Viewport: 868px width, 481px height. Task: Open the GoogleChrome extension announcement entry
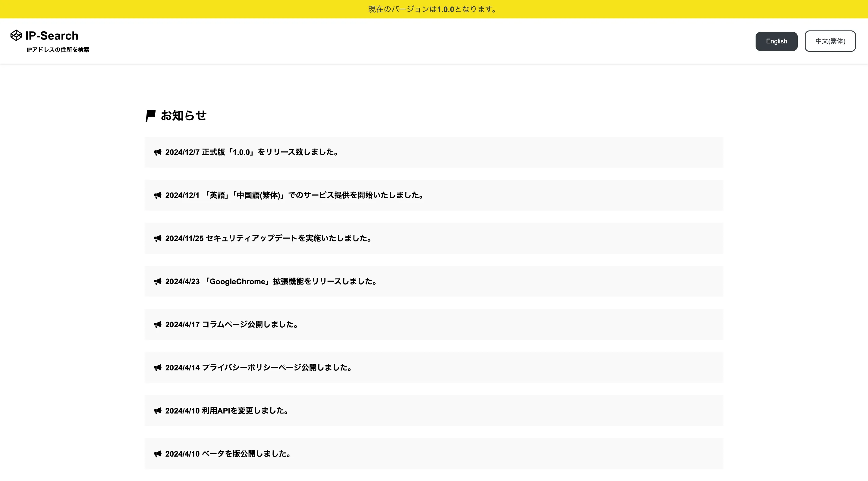tap(433, 281)
